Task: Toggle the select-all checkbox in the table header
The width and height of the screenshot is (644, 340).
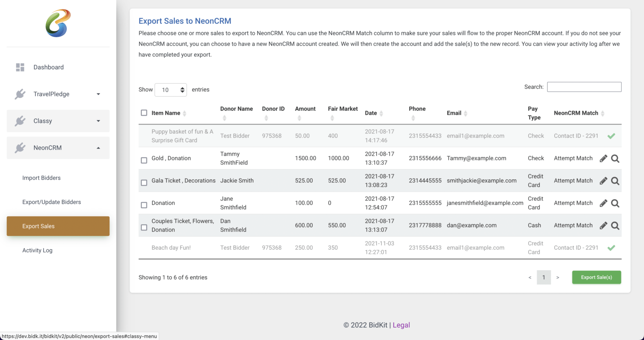Action: (144, 113)
